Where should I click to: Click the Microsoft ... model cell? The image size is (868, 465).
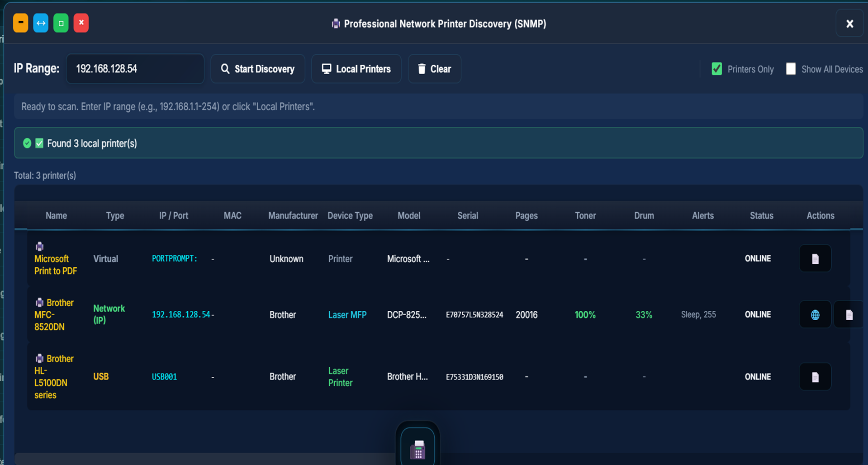pyautogui.click(x=408, y=259)
